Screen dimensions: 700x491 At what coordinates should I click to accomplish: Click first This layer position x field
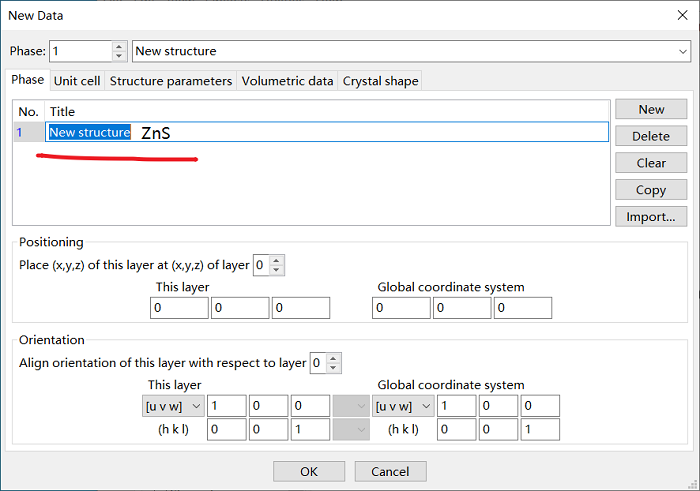point(179,308)
